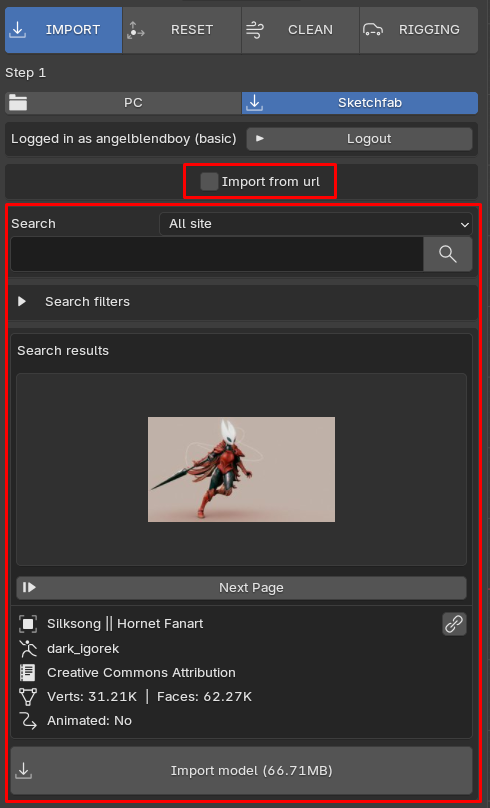Click the triangle icon on Logout button

[x=260, y=139]
